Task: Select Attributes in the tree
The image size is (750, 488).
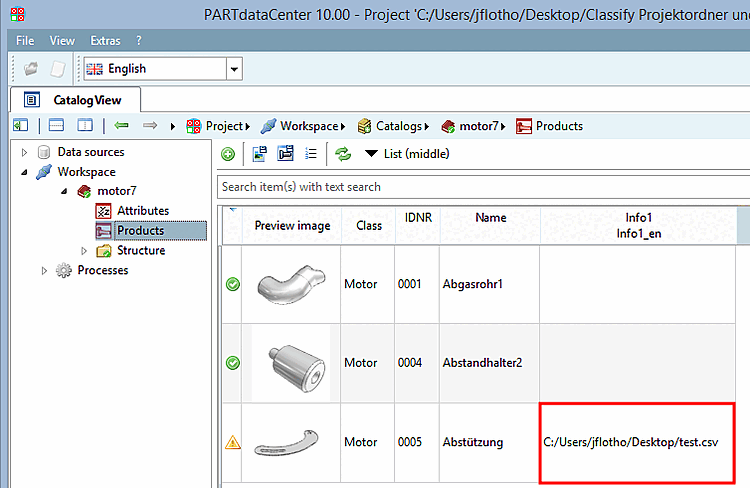Action: point(143,211)
